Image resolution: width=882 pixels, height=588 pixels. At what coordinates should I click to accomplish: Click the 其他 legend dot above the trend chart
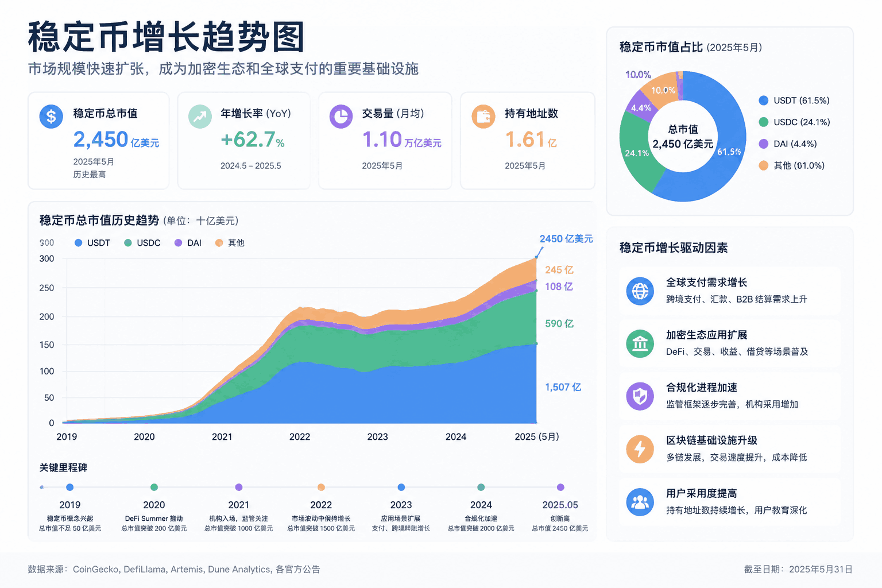click(x=219, y=243)
